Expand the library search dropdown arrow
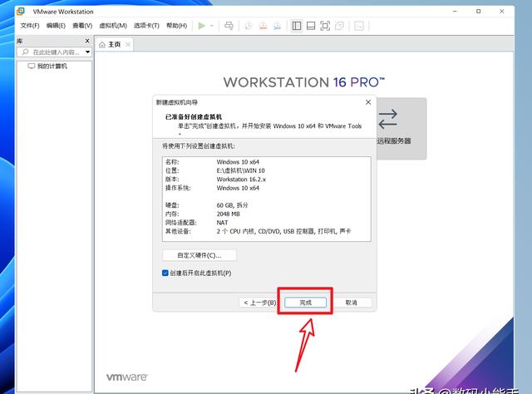Viewport: 532px width, 394px height. 88,52
